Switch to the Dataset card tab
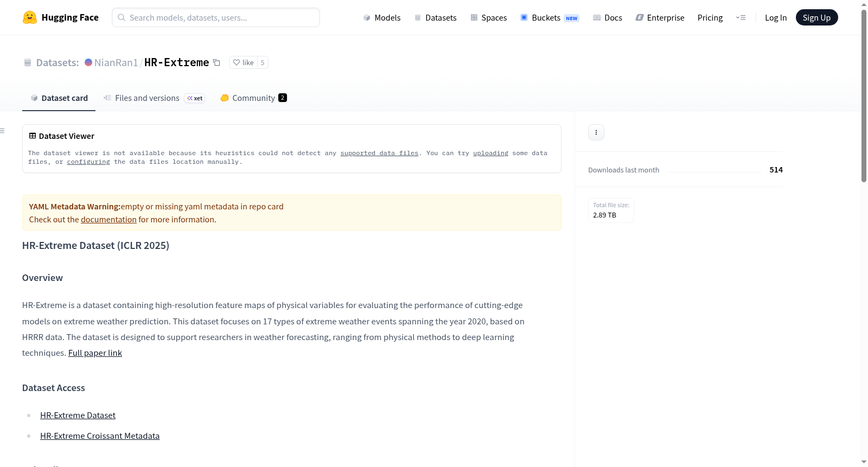The height and width of the screenshot is (467, 868). [x=59, y=98]
